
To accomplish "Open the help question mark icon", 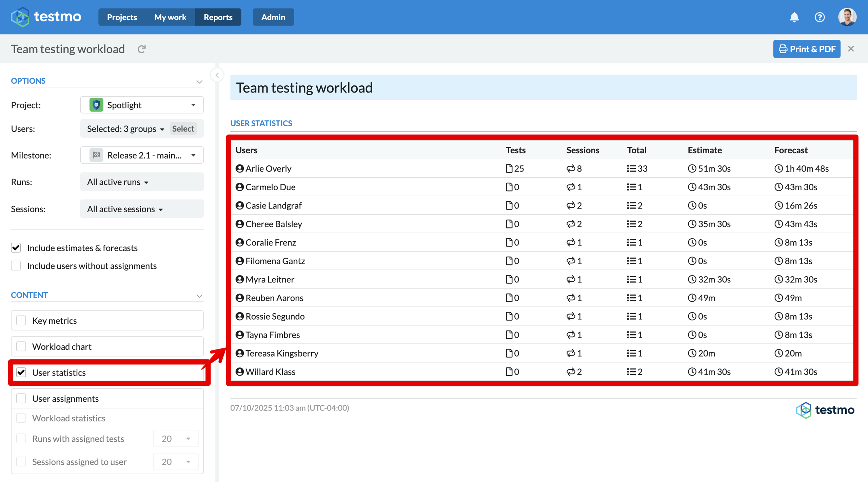I will click(820, 17).
